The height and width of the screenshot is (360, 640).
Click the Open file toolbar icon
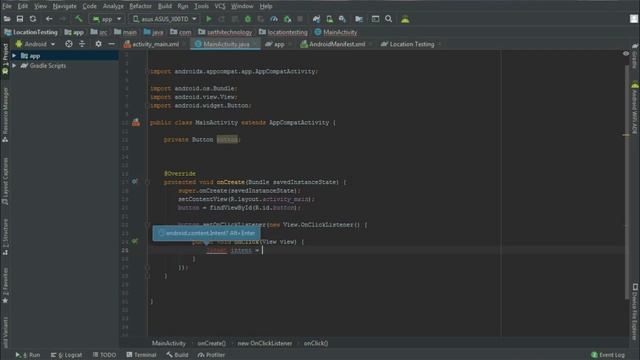(7, 19)
